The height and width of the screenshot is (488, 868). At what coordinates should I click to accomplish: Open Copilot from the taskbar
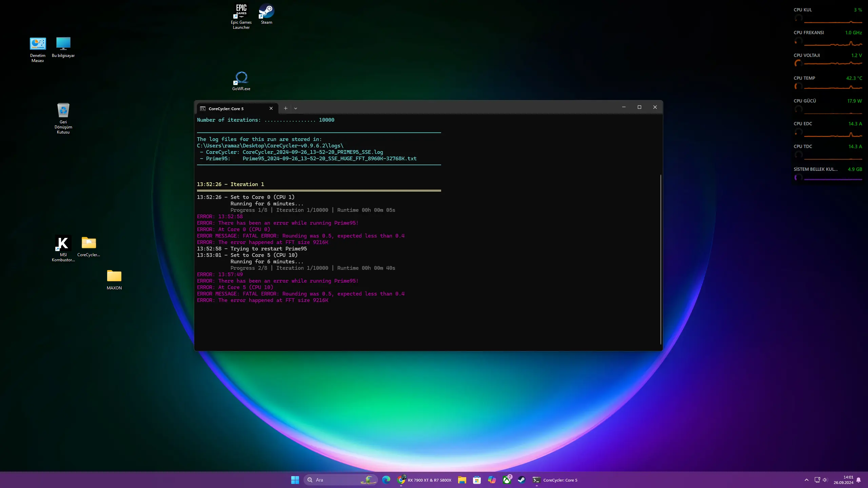click(x=492, y=480)
